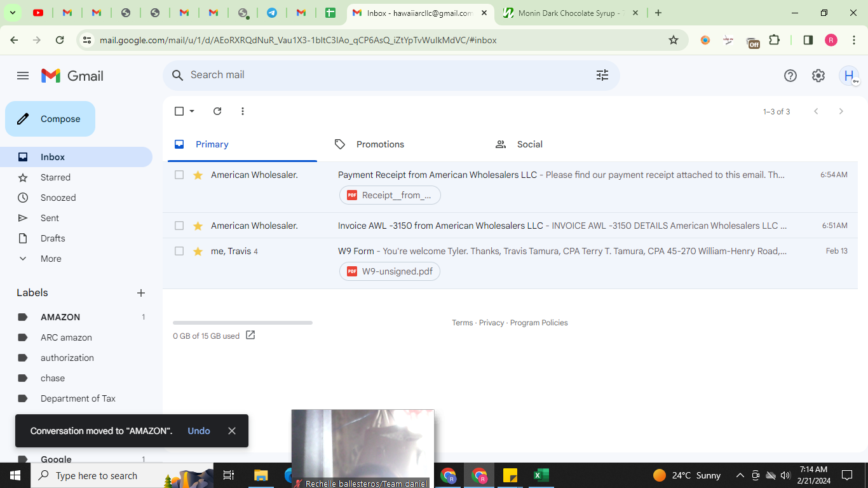868x488 pixels.
Task: Switch to the pinned YouTube tab
Action: pyautogui.click(x=38, y=13)
